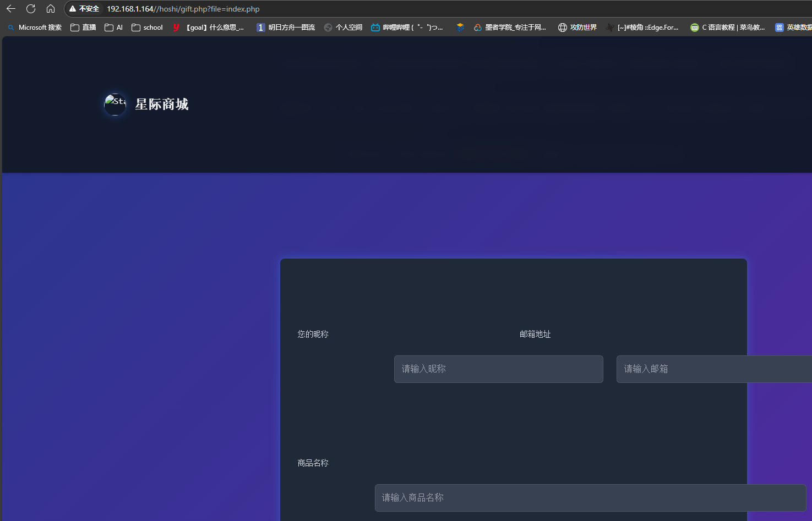The height and width of the screenshot is (521, 812).
Task: Click the 不安全 security badge
Action: tap(84, 8)
